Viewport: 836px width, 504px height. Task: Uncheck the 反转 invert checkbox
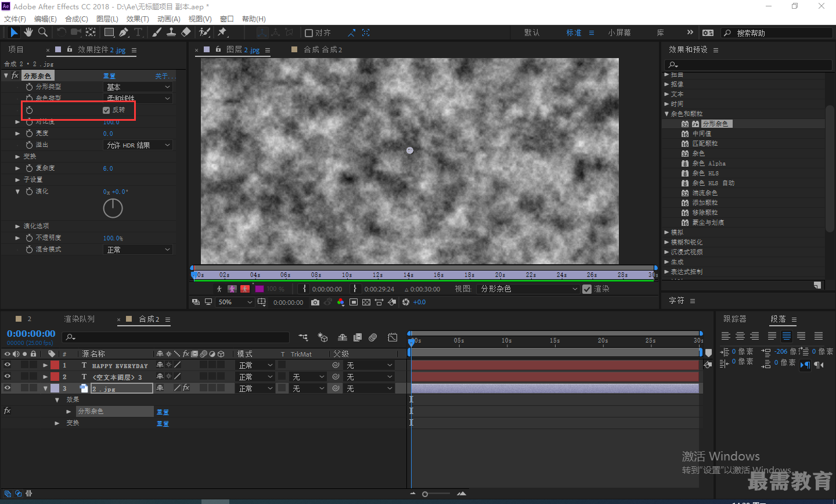click(106, 110)
